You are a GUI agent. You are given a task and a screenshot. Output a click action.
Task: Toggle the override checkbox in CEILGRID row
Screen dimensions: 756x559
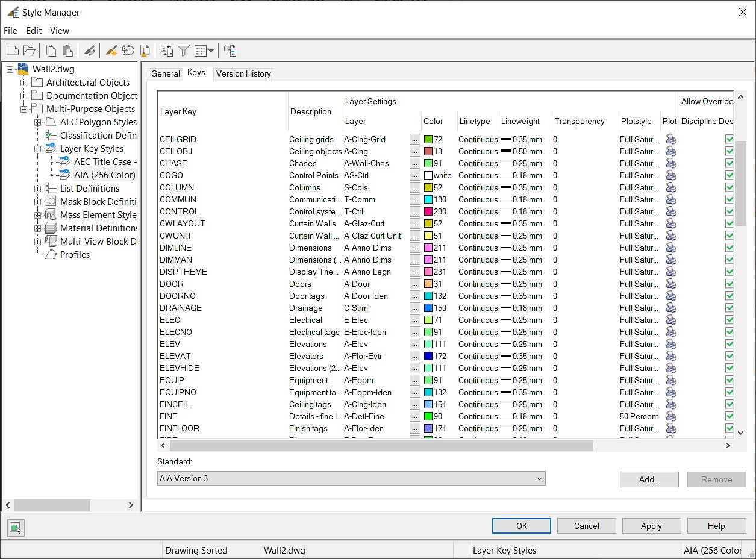tap(729, 139)
